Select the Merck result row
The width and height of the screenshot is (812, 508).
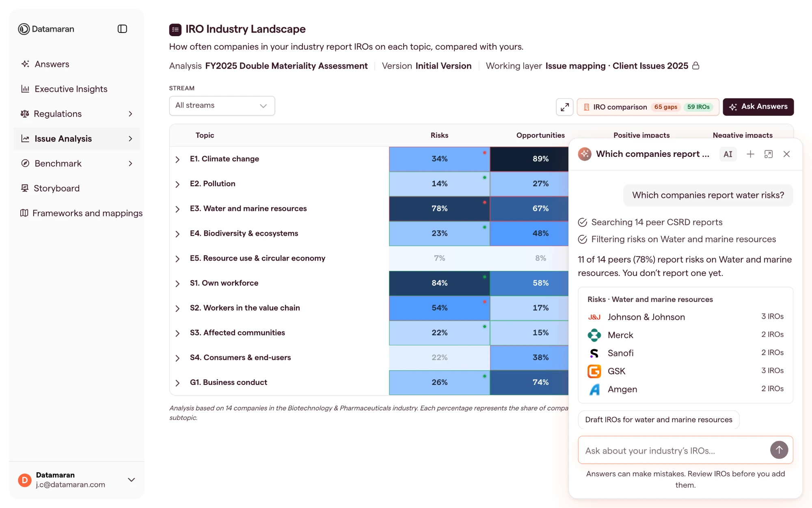[x=685, y=335]
